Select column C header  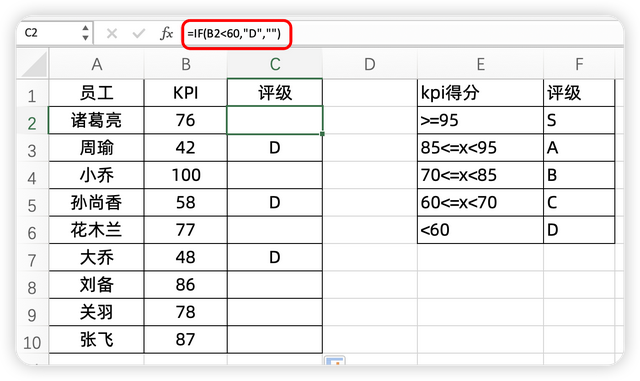tap(275, 64)
